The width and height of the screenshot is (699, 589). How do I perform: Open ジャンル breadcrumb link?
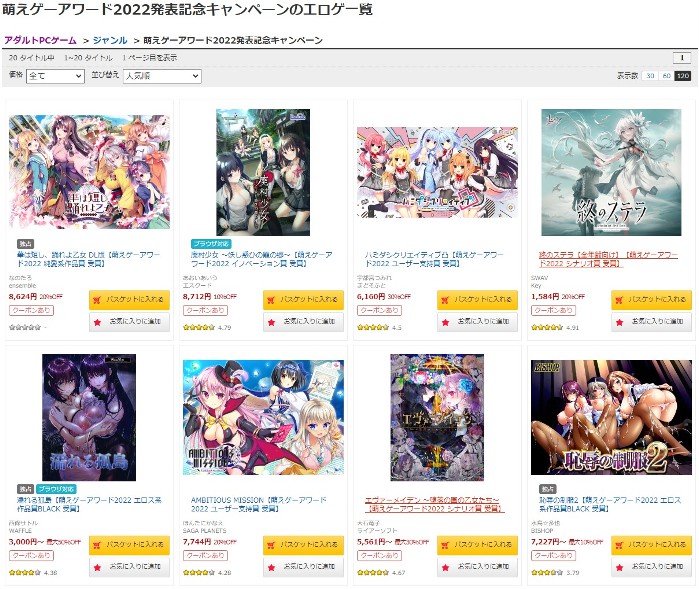click(x=110, y=40)
